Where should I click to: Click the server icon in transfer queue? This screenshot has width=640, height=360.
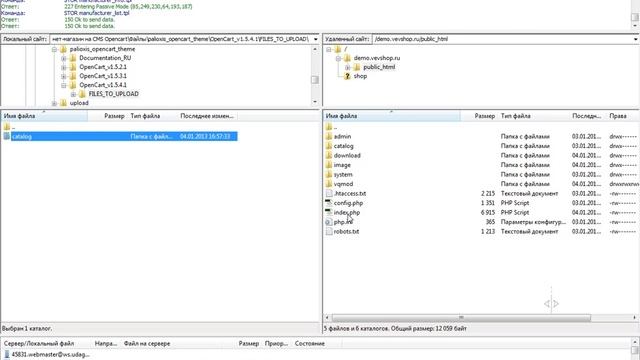7,355
